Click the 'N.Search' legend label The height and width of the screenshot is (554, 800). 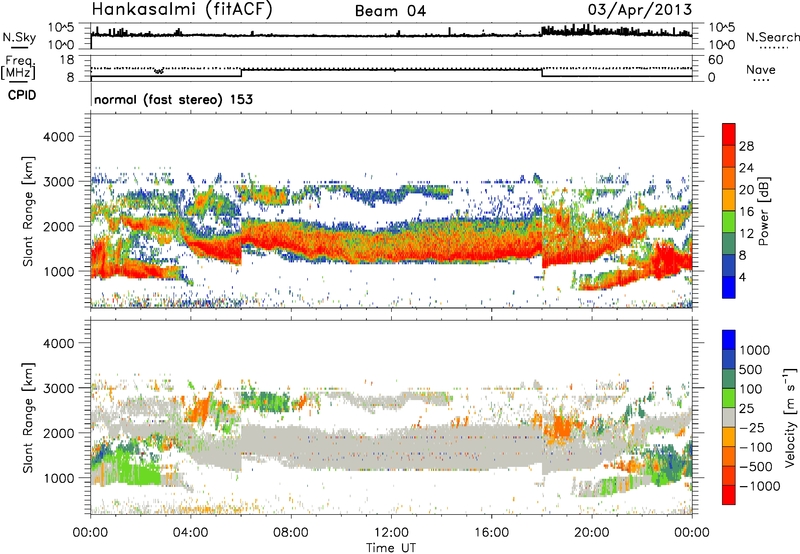point(773,37)
